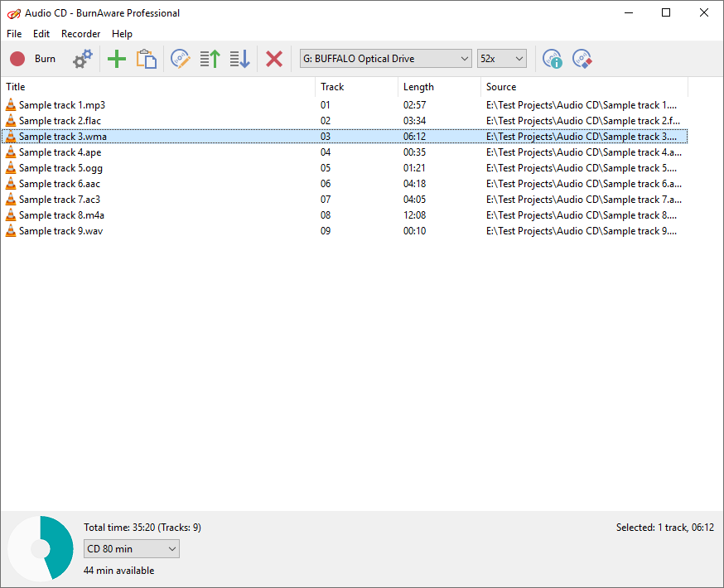This screenshot has height=588, width=724.
Task: Move selected track down using arrow icon
Action: click(x=239, y=58)
